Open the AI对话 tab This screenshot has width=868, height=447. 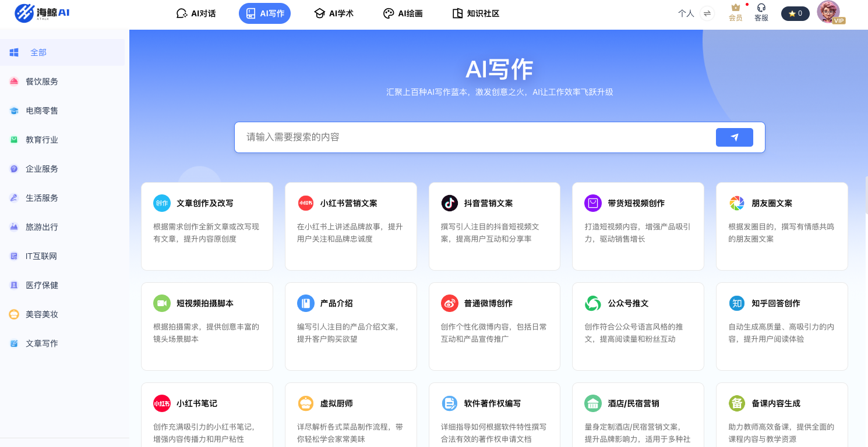click(196, 13)
